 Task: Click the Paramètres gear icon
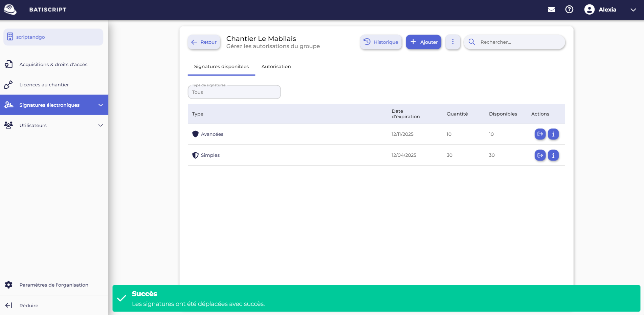tap(8, 285)
